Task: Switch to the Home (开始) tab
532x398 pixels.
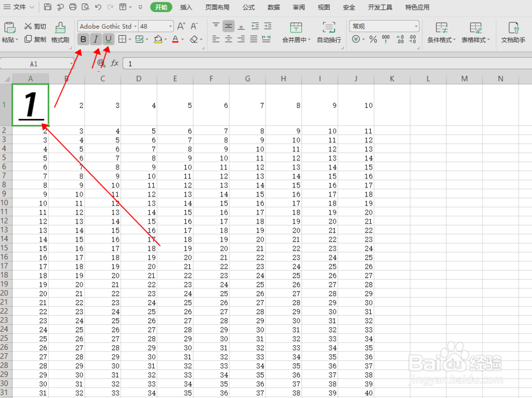Action: (161, 7)
